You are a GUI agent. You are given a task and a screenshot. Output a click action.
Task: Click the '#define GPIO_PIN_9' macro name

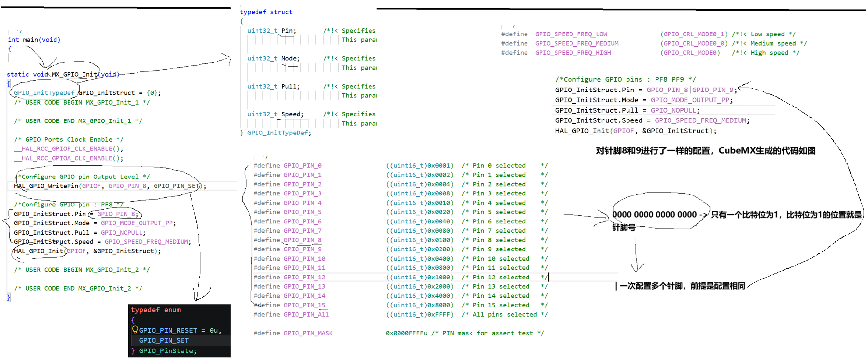coord(302,249)
